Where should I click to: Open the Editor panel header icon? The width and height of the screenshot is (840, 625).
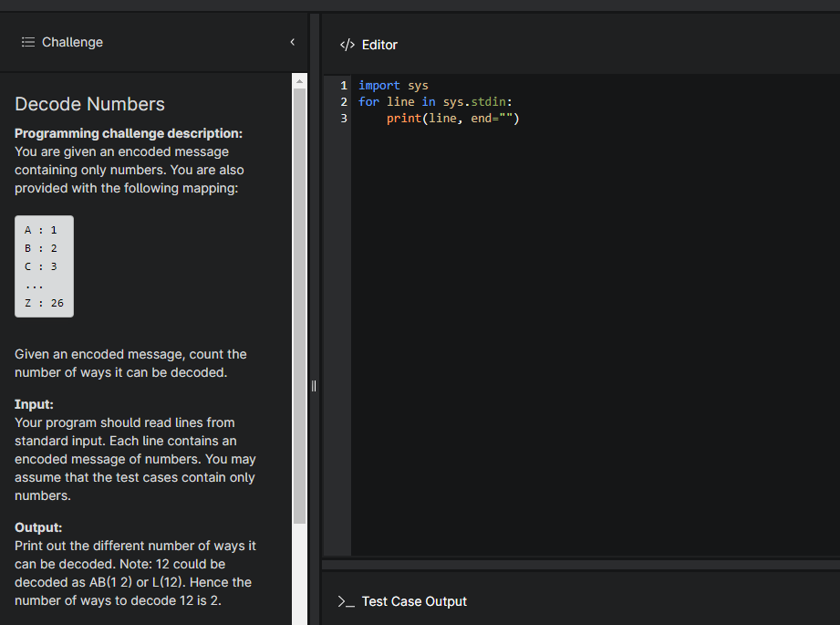click(x=347, y=44)
